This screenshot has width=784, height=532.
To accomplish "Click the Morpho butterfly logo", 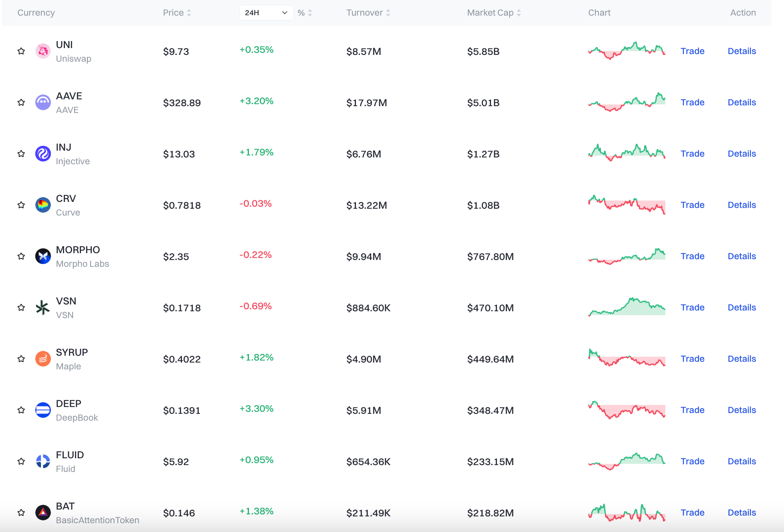I will click(43, 256).
